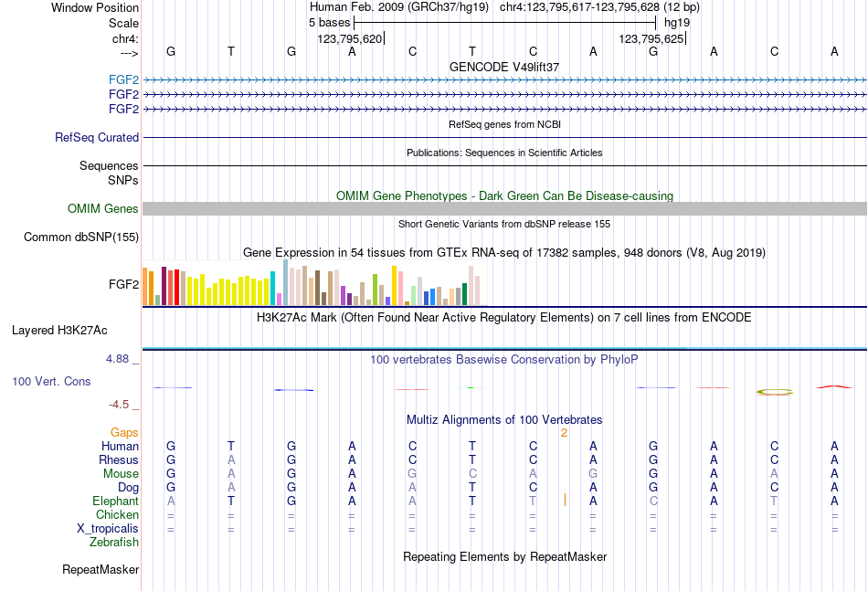The image size is (868, 591).
Task: Click the red arc PhyloP mark at far right
Action: (834, 386)
